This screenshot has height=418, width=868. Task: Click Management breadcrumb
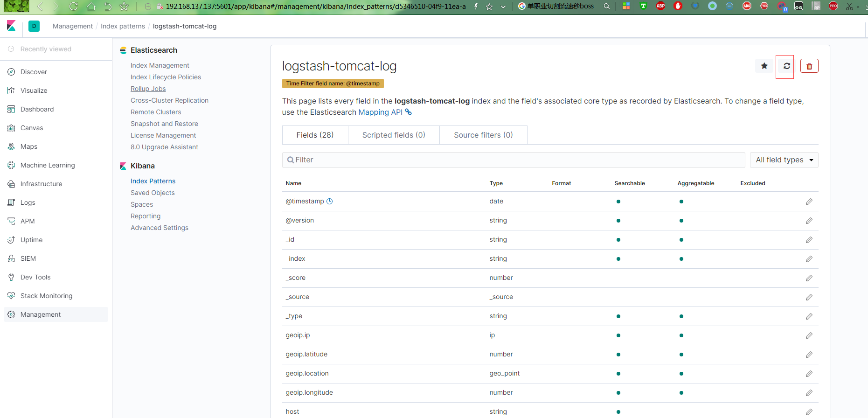point(73,26)
